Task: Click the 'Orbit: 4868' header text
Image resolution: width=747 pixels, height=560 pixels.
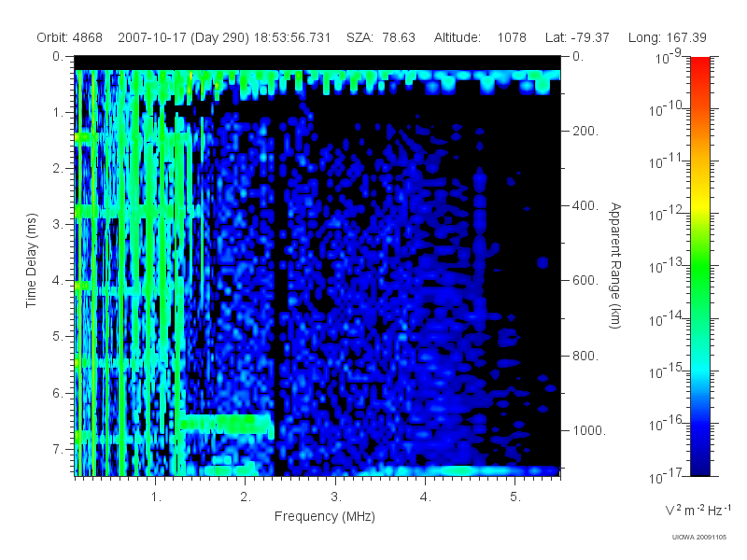Action: [69, 37]
